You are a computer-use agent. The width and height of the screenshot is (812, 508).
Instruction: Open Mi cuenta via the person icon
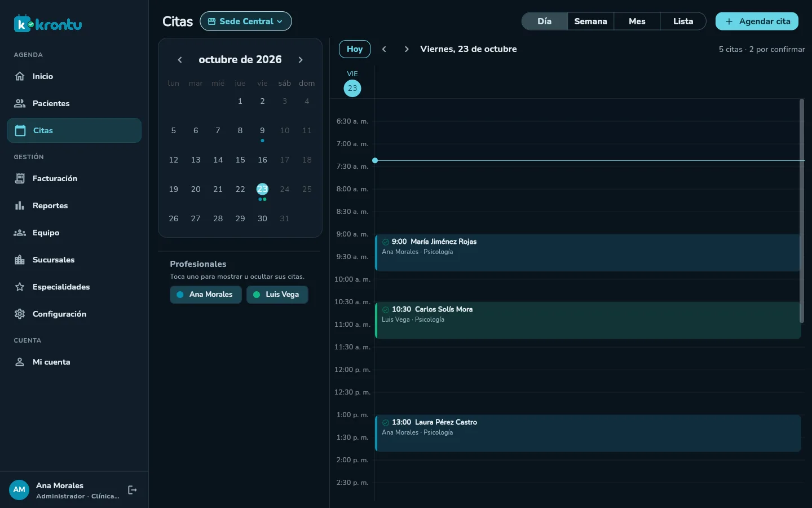coord(20,362)
